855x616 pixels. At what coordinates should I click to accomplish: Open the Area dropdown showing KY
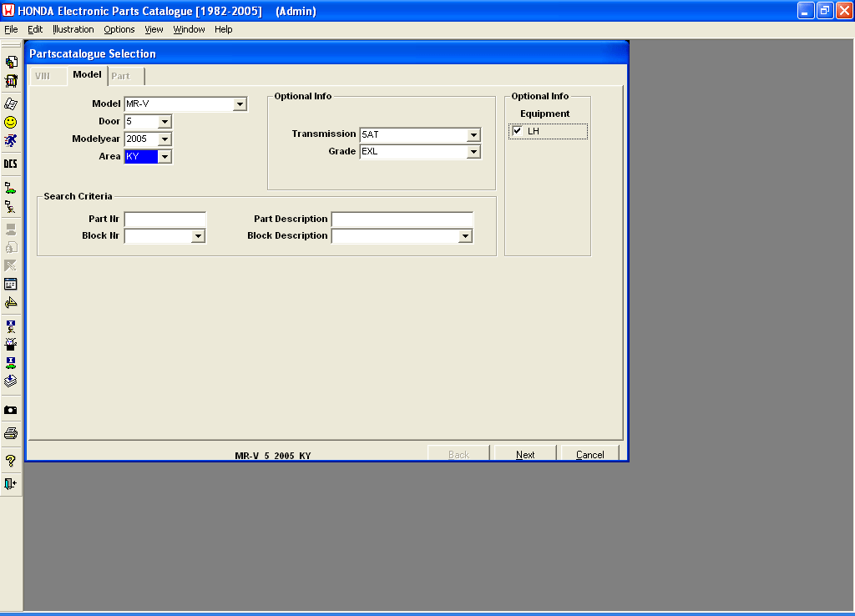[x=164, y=156]
